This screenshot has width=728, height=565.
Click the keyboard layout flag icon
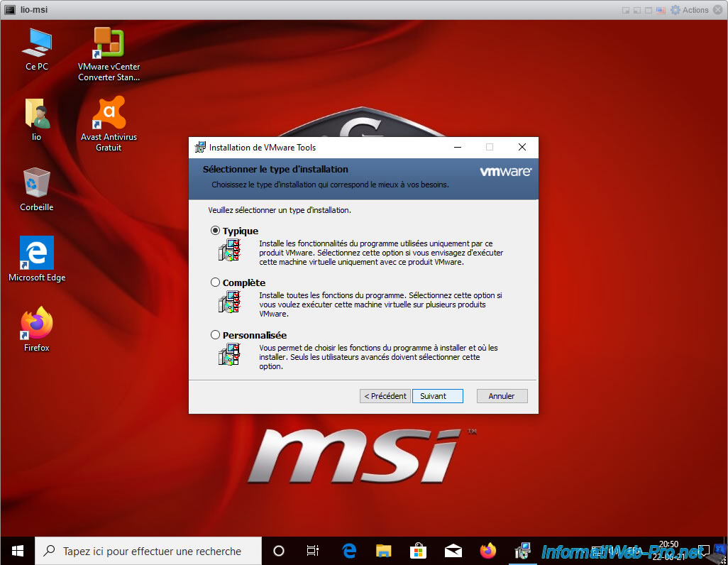661,10
